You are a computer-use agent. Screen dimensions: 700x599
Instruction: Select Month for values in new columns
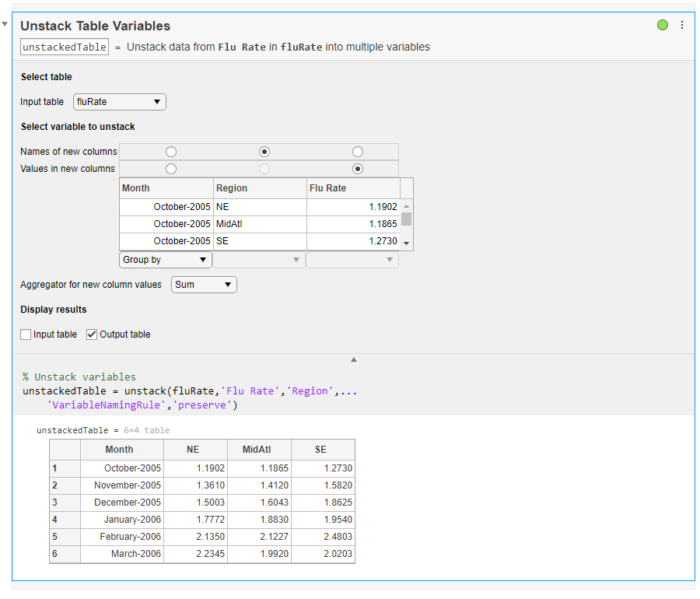[x=171, y=169]
